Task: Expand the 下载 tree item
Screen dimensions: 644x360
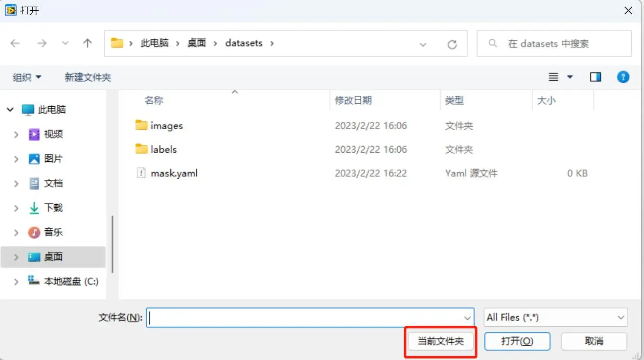Action: 16,208
